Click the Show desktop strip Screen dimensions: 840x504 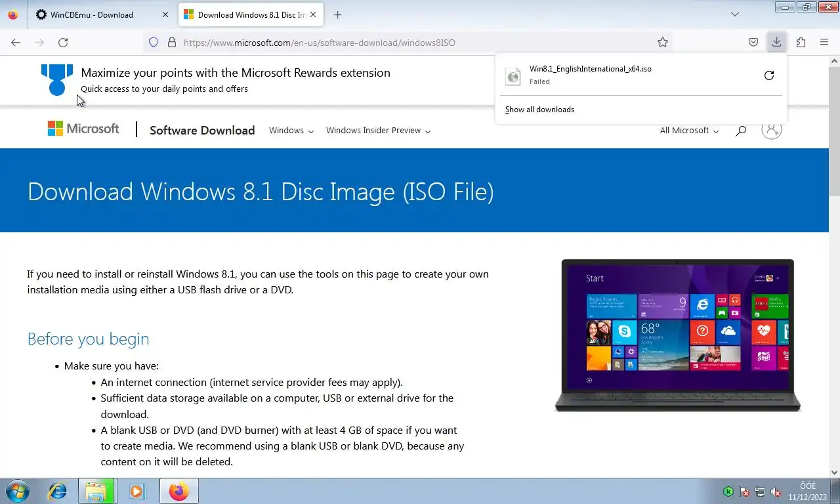(x=835, y=491)
